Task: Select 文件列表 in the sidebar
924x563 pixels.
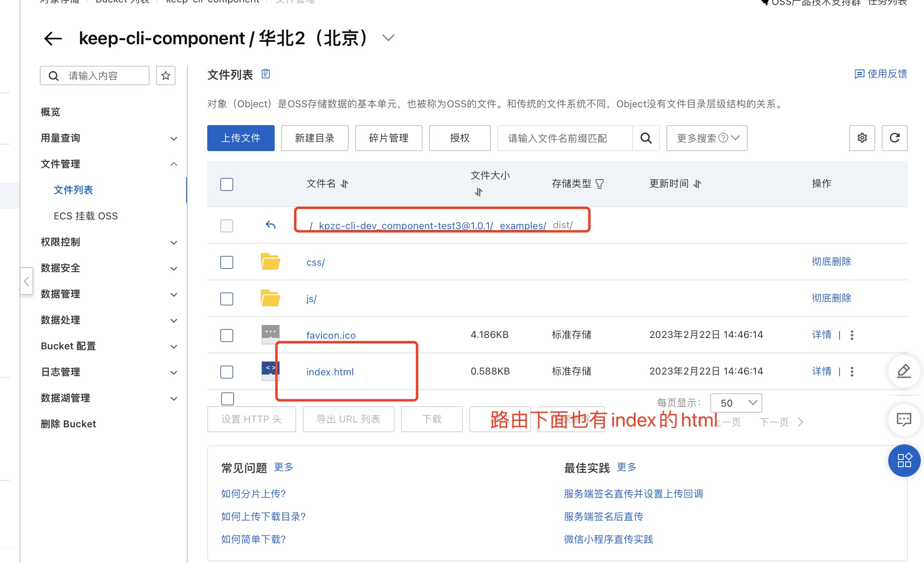Action: 73,190
